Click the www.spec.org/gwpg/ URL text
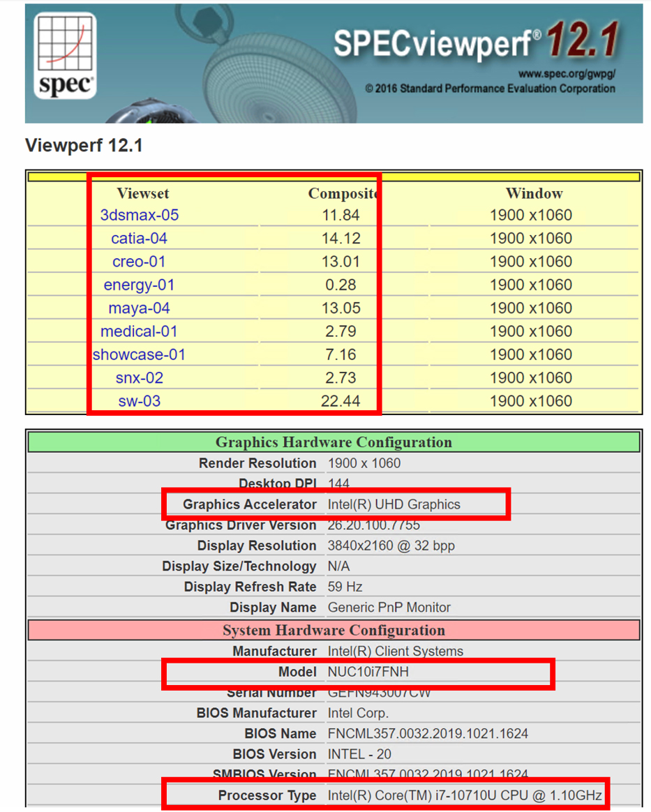The height and width of the screenshot is (812, 651). click(x=567, y=74)
